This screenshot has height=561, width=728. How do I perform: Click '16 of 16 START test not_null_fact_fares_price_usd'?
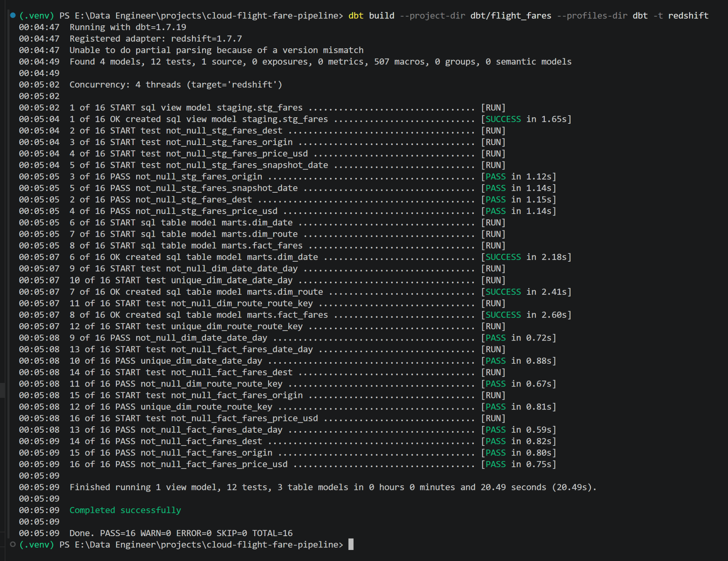click(x=194, y=418)
